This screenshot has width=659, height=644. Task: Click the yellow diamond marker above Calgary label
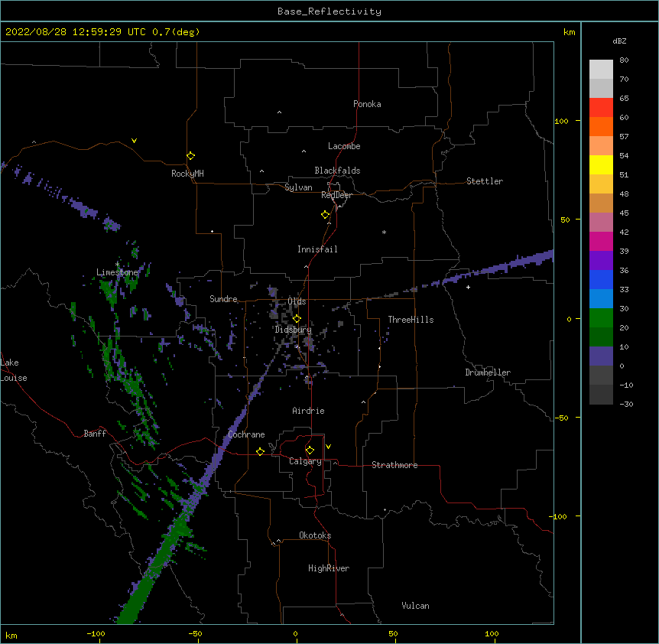[x=310, y=450]
